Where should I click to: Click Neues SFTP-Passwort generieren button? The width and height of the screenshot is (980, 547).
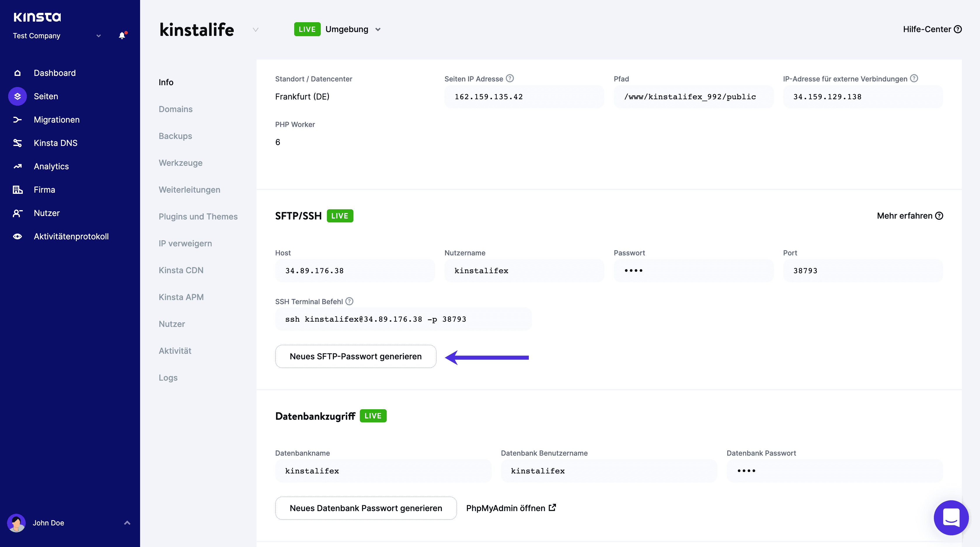point(355,356)
